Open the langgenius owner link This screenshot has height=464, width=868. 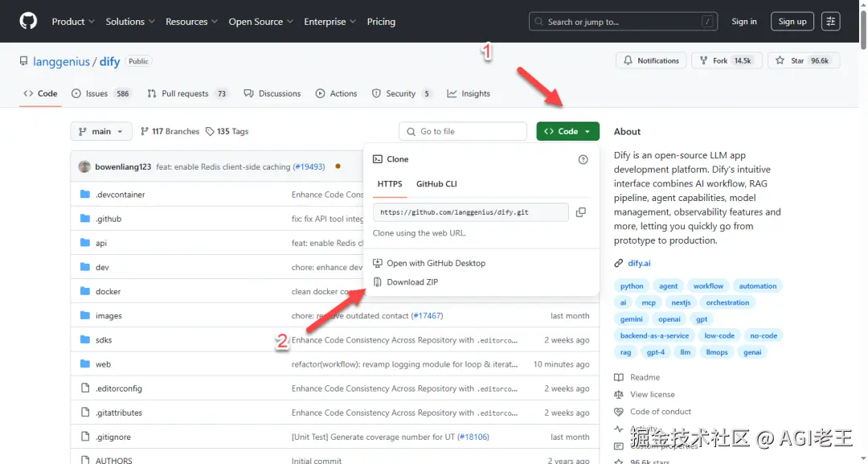click(x=61, y=61)
